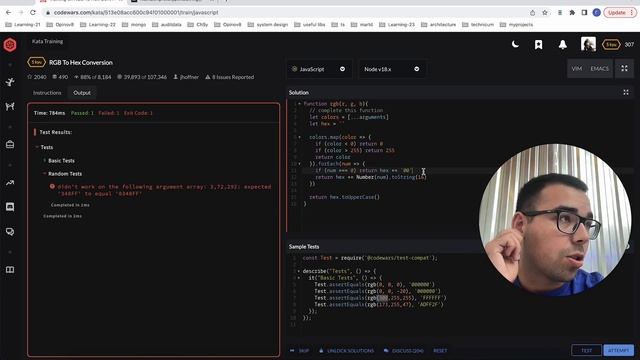
Task: Enable EMACS key bindings
Action: [x=600, y=69]
